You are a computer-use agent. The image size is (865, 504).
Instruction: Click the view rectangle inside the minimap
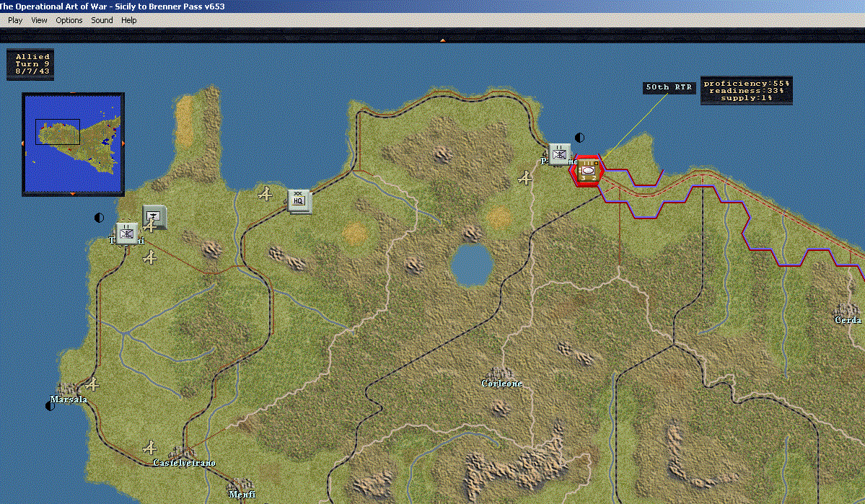tap(58, 132)
